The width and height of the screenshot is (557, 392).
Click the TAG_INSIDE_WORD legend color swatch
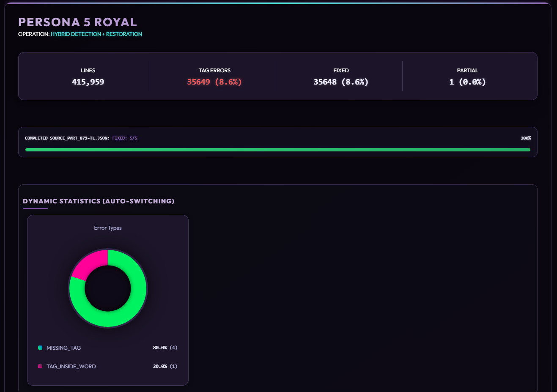pyautogui.click(x=40, y=366)
